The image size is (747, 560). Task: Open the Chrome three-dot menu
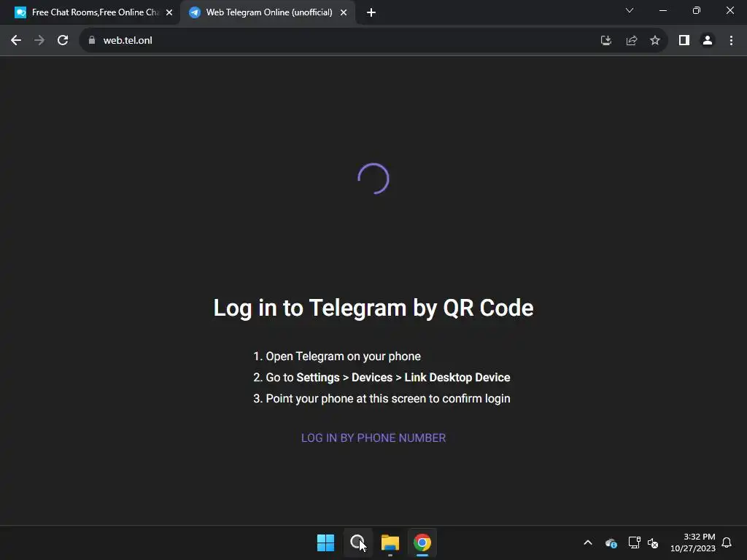click(x=731, y=41)
